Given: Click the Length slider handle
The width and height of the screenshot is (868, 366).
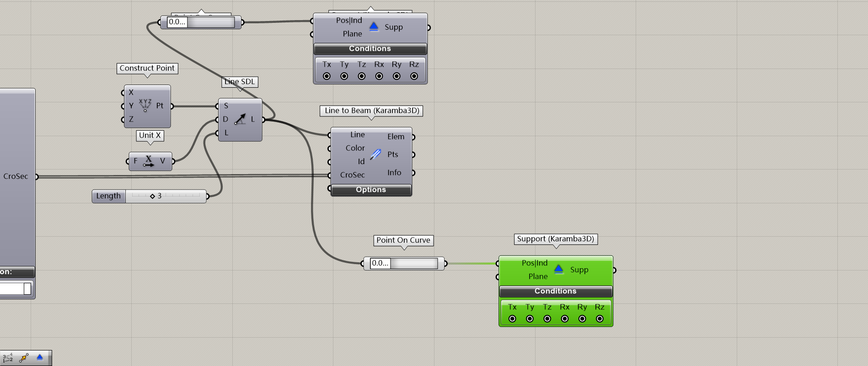Looking at the screenshot, I should pos(152,196).
